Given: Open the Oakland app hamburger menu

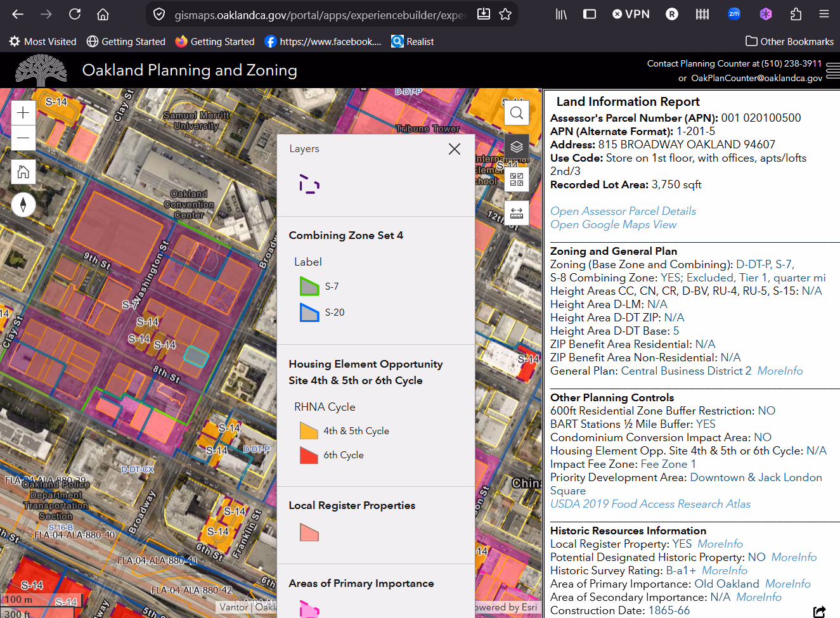Looking at the screenshot, I should pos(833,70).
